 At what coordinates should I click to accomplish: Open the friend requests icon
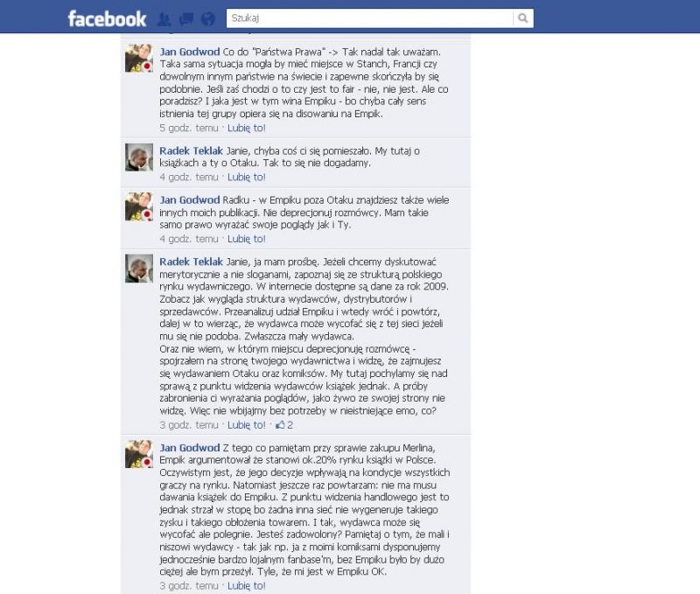164,18
